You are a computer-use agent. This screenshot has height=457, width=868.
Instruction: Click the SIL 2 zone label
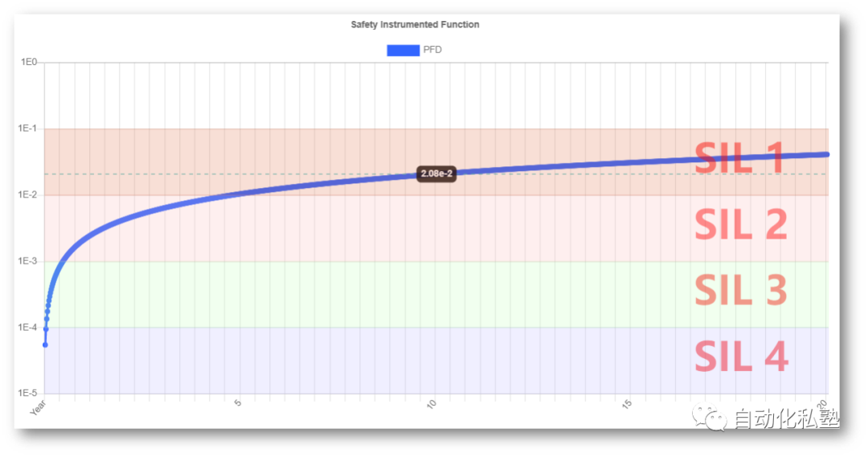click(741, 224)
